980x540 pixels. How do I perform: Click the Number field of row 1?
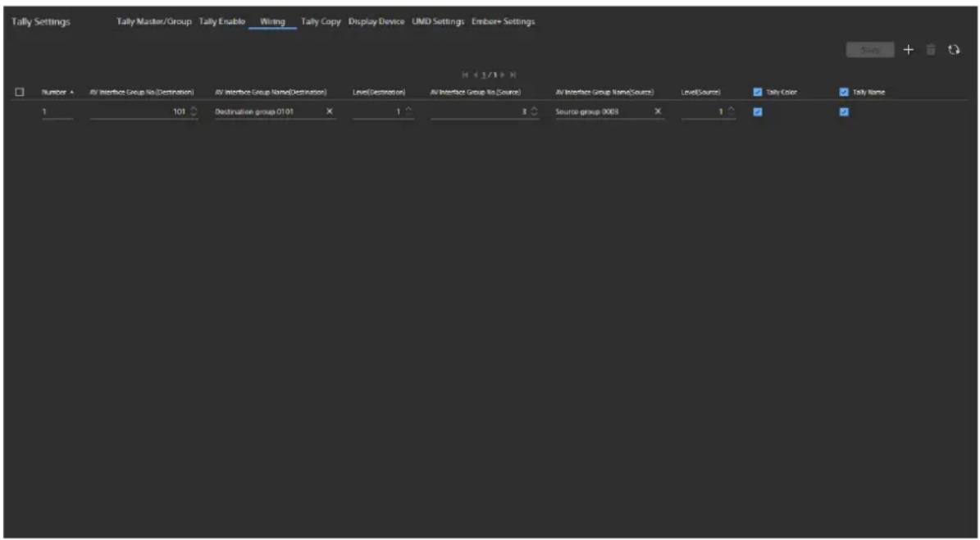(x=57, y=111)
